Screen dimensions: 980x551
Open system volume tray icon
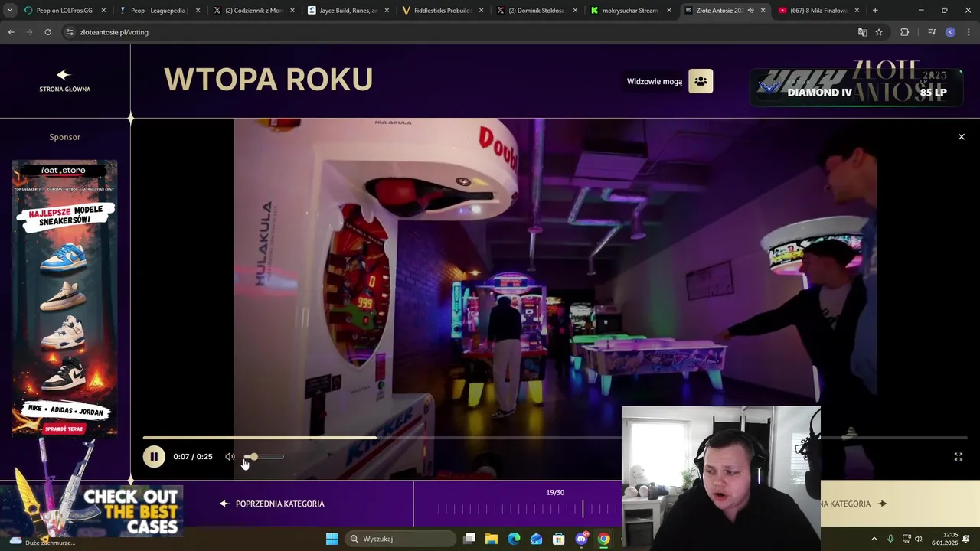point(919,539)
